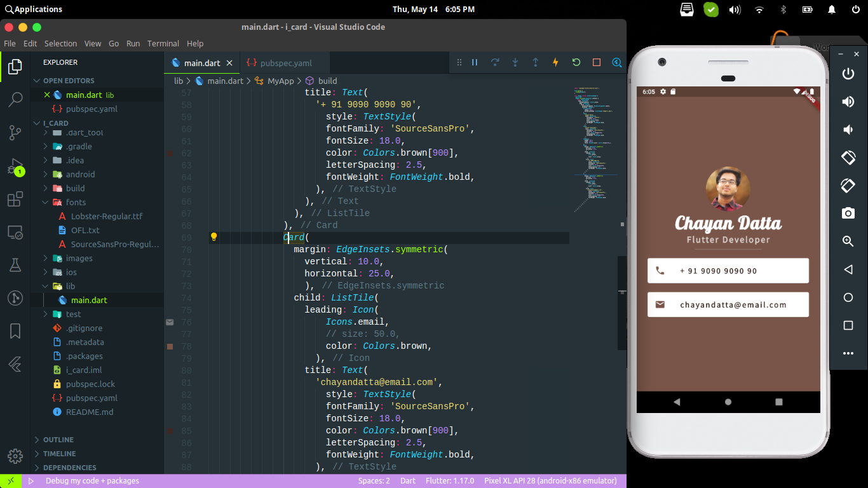The height and width of the screenshot is (488, 868).
Task: Open the Flutter view in activity bar
Action: tap(15, 364)
